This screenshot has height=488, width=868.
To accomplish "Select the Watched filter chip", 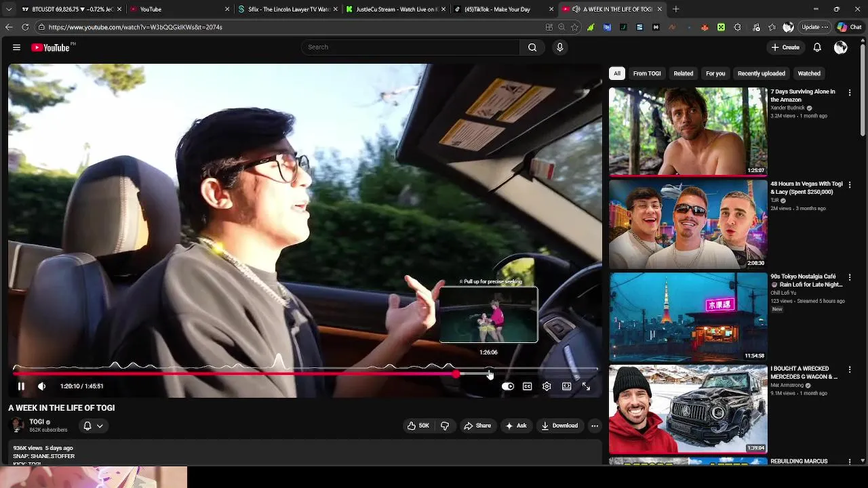I will [809, 73].
